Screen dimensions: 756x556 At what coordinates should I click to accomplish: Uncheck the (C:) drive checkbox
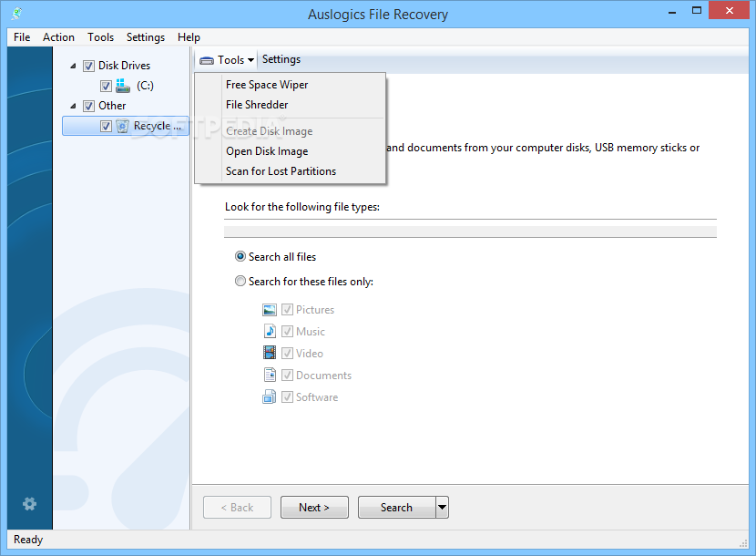click(x=106, y=86)
